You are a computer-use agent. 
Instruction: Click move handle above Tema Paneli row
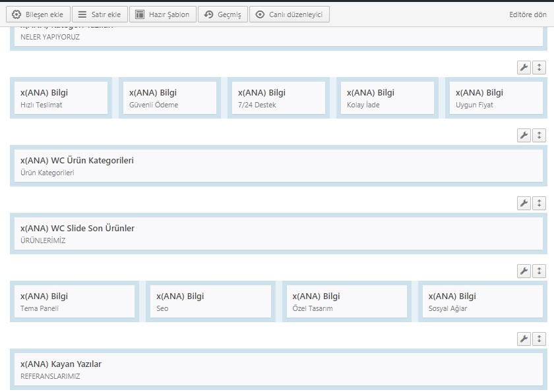539,271
